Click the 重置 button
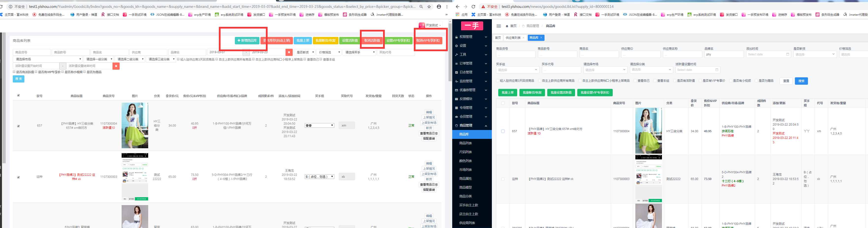Viewport: 868px width, 228px height. point(786,81)
